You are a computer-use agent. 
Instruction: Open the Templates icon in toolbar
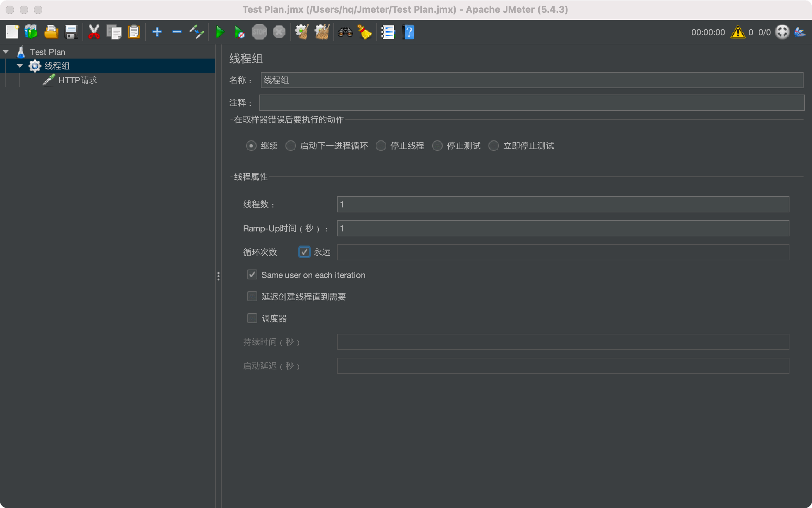31,32
